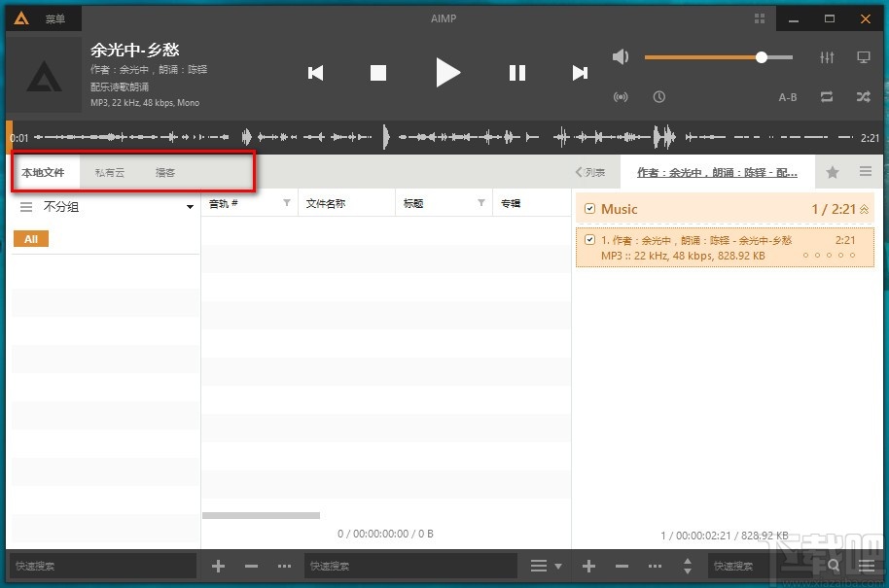Uncheck the 余光中-乡愁 track checkbox
The width and height of the screenshot is (889, 588).
pos(587,239)
